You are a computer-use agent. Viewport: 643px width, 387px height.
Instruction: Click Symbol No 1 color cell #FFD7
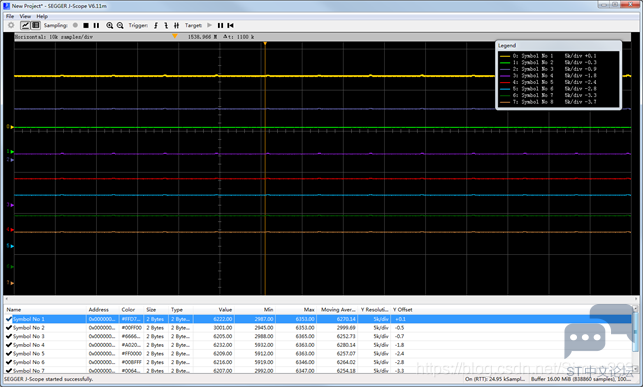click(132, 319)
